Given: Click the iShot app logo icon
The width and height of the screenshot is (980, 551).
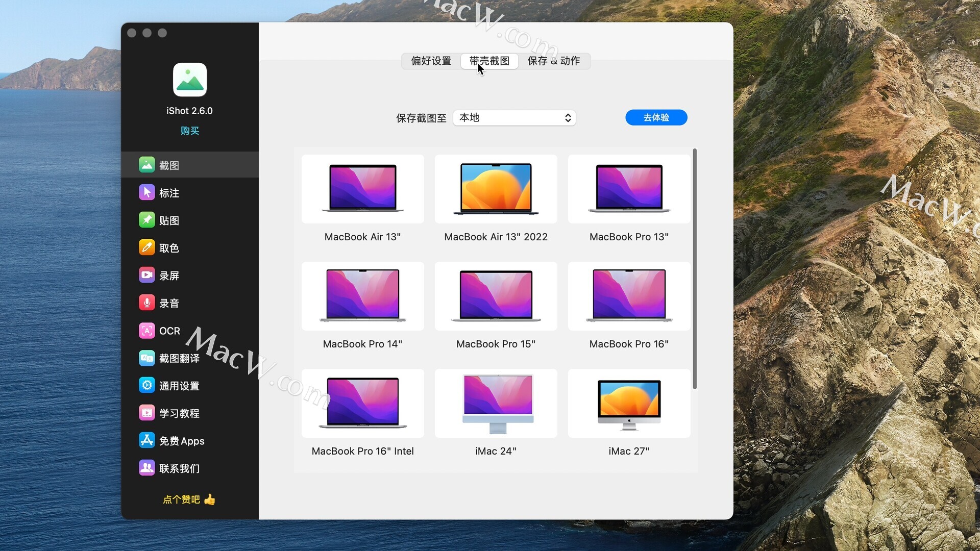Looking at the screenshot, I should pyautogui.click(x=189, y=80).
